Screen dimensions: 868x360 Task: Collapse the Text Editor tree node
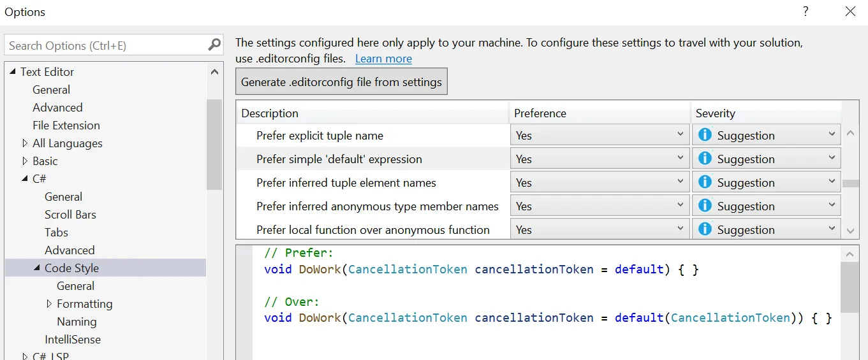coord(12,72)
